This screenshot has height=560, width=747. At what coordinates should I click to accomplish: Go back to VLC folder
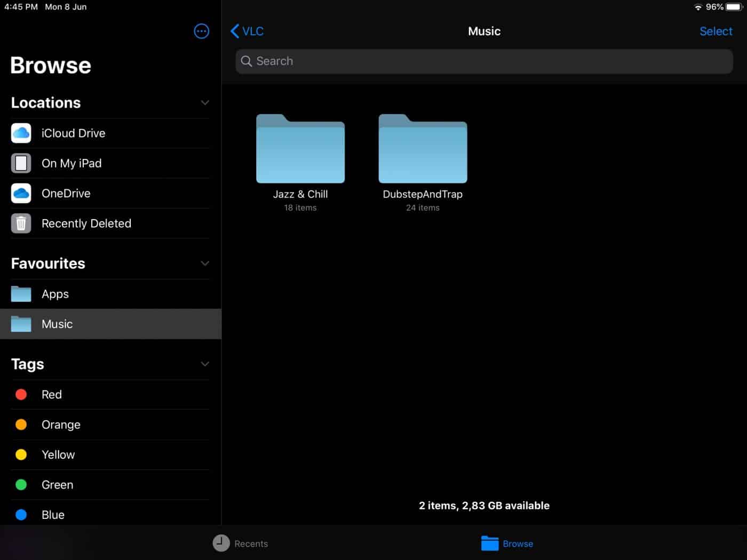click(x=247, y=31)
